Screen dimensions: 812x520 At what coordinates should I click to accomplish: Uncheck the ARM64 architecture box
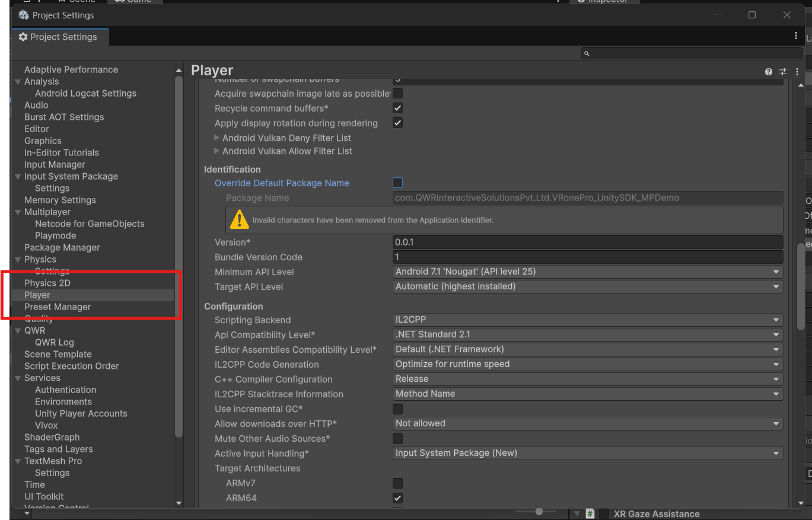point(398,497)
